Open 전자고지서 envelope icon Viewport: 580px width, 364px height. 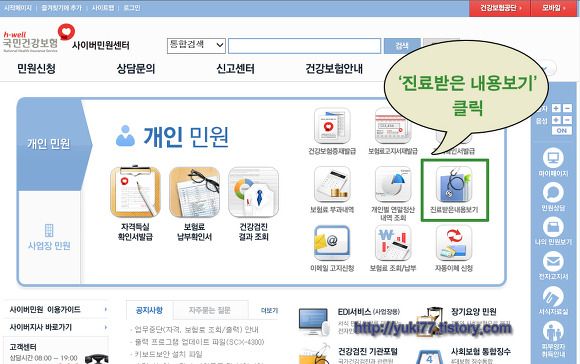tap(553, 262)
